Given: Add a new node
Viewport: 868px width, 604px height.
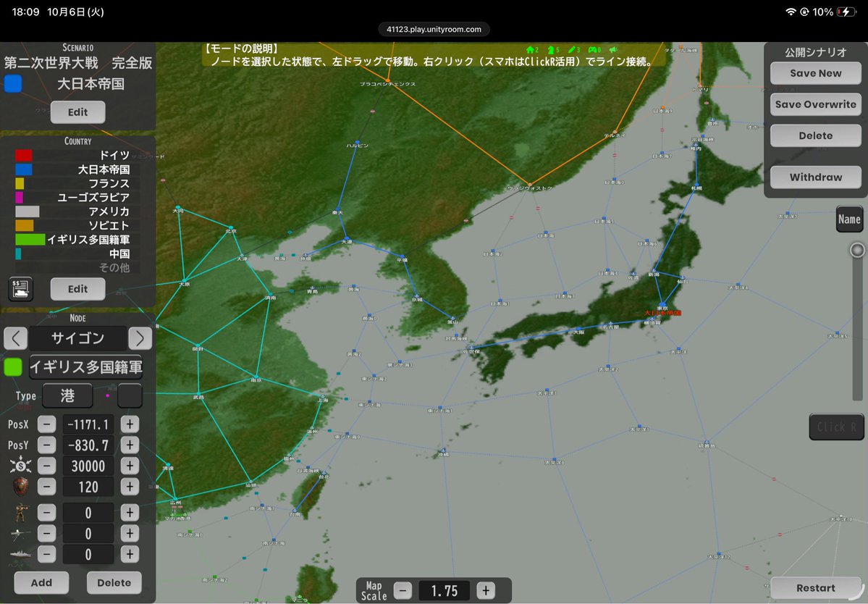Looking at the screenshot, I should 41,582.
